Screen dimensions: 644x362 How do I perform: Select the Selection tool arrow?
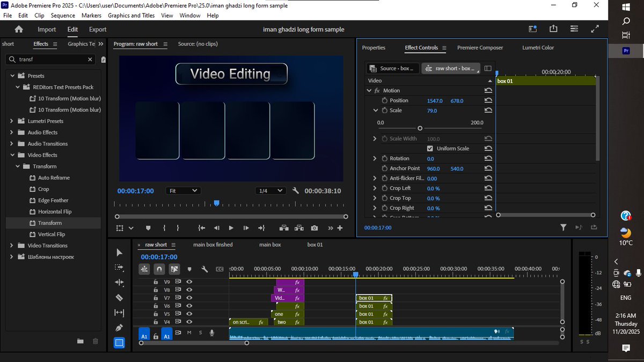click(119, 252)
